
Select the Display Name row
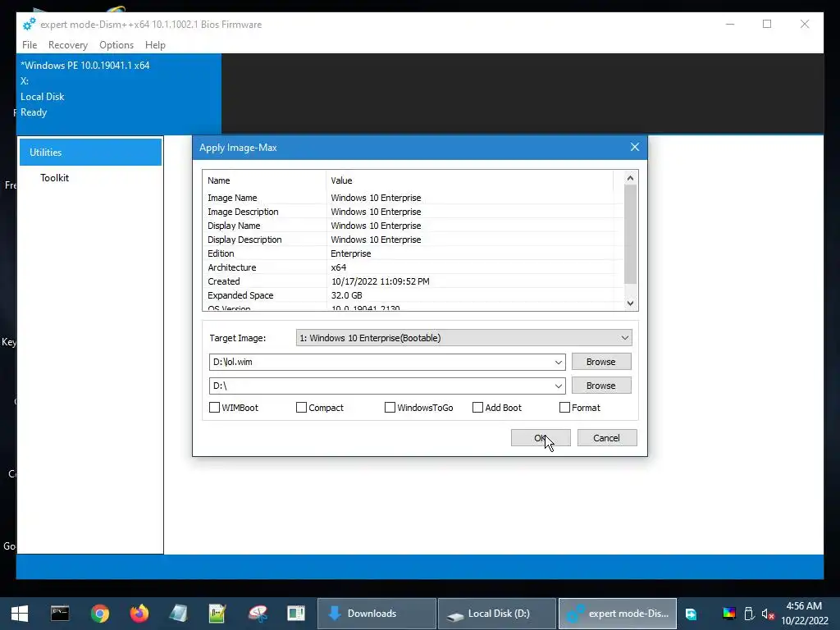tap(413, 226)
